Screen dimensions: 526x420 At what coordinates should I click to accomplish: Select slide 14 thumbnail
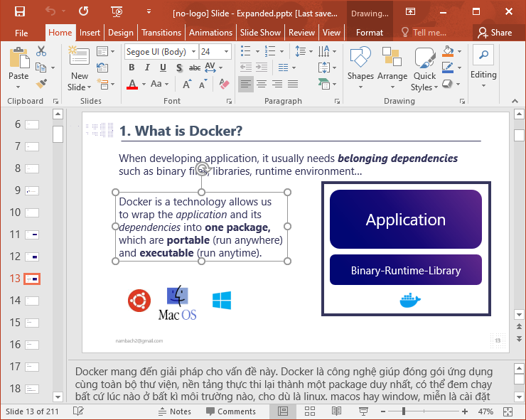point(32,301)
